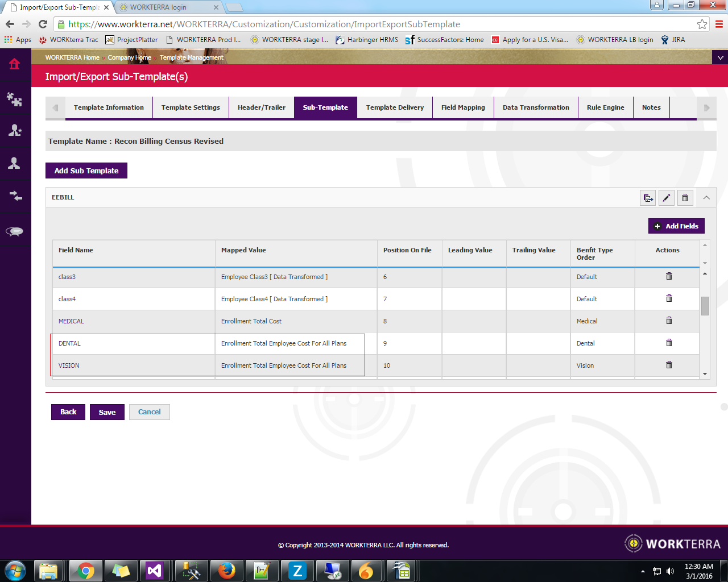The image size is (728, 582).
Task: Click the left arrow to scroll tabs
Action: pos(55,107)
